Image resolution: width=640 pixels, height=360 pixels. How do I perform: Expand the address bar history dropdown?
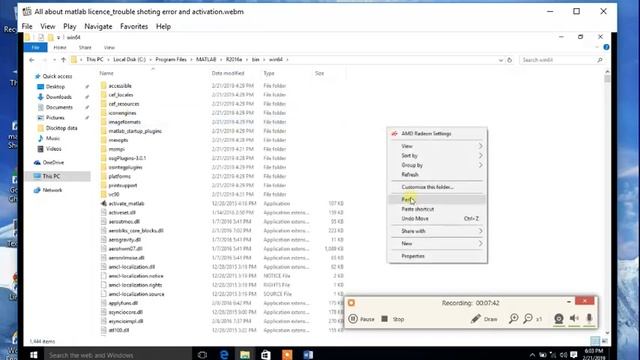click(x=501, y=60)
